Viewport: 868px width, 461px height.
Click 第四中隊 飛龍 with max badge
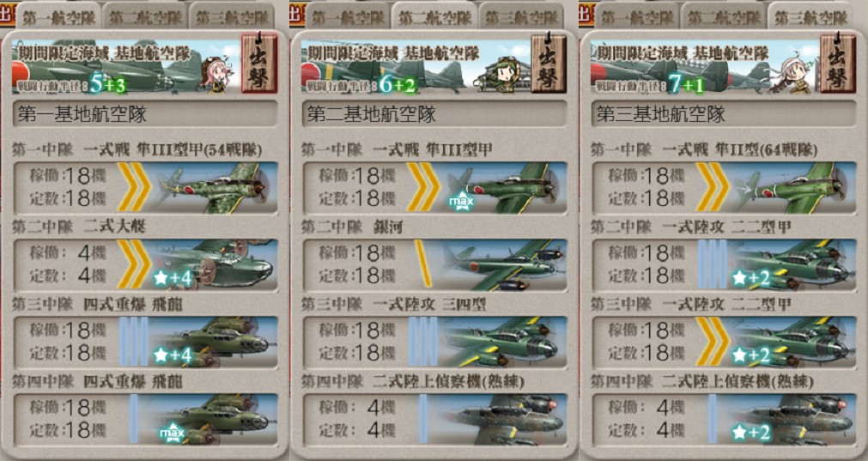coord(145,420)
